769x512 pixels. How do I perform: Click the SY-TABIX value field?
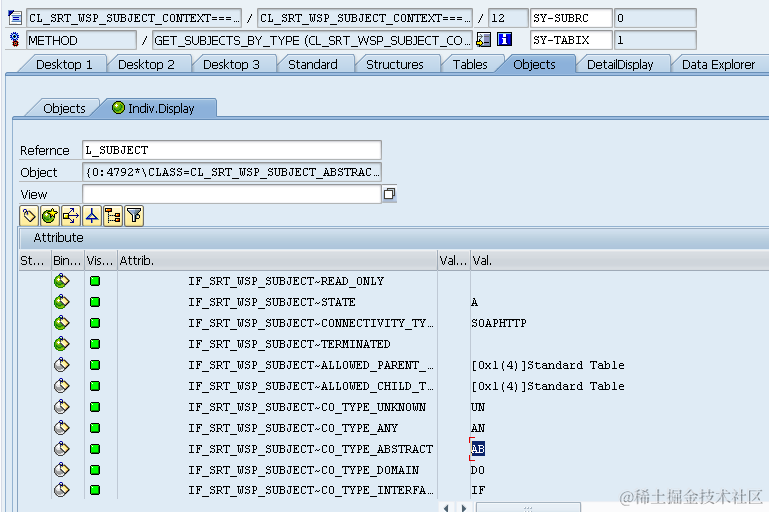(655, 40)
